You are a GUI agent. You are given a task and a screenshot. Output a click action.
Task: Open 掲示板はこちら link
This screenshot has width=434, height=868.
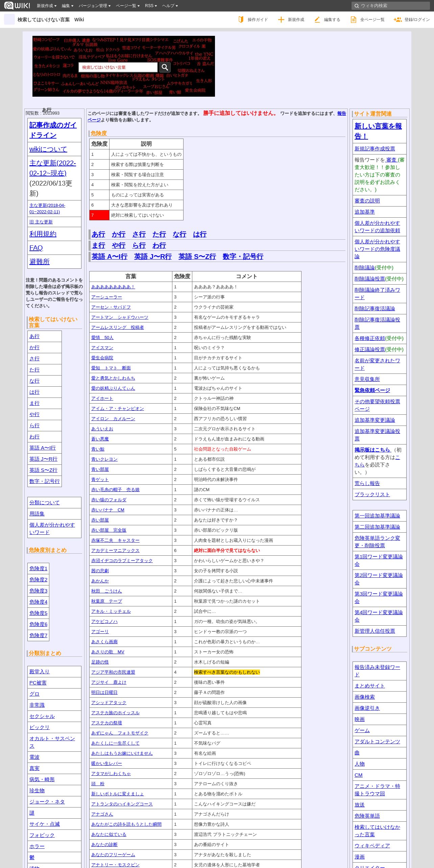tap(373, 450)
